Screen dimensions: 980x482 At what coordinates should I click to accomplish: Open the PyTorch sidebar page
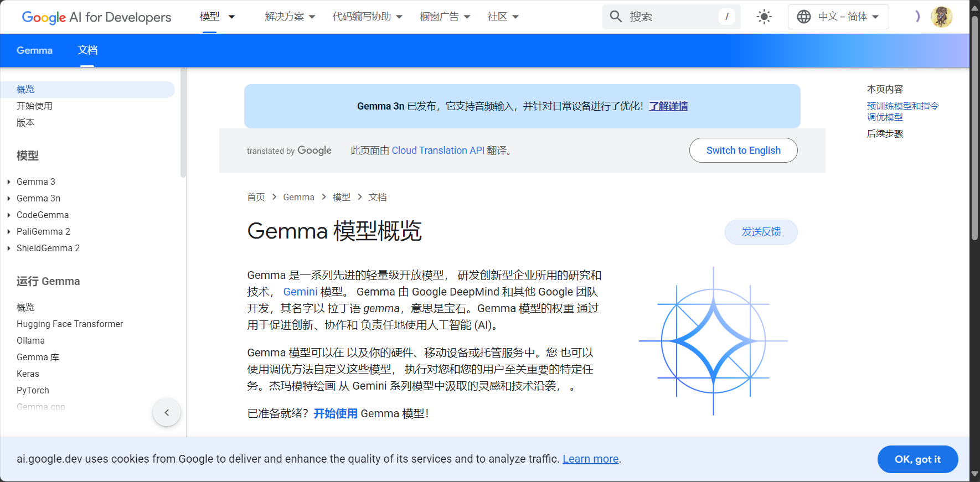click(x=33, y=390)
